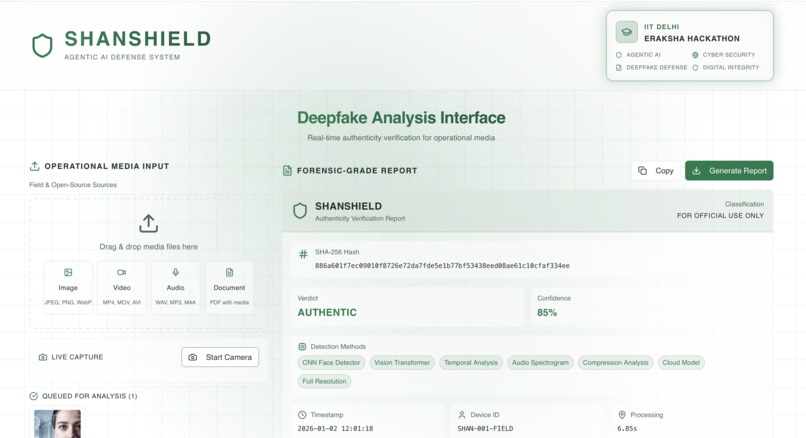Click the 85% confidence value
This screenshot has width=806, height=438.
(547, 312)
